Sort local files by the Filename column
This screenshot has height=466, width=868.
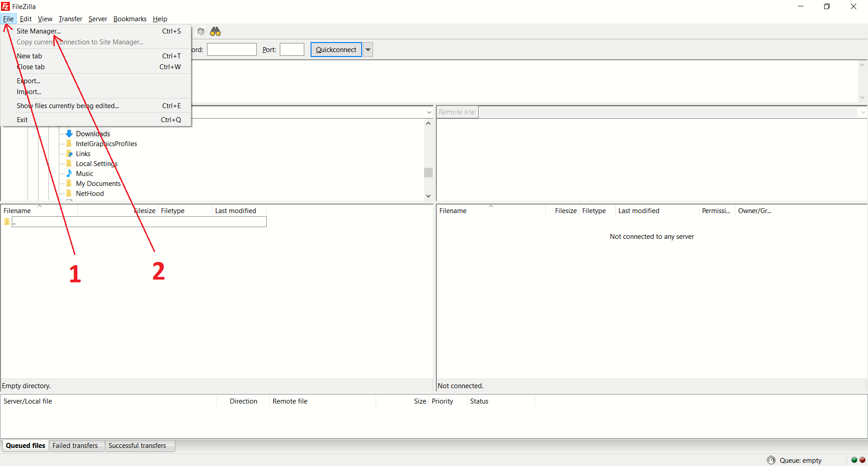(39, 211)
